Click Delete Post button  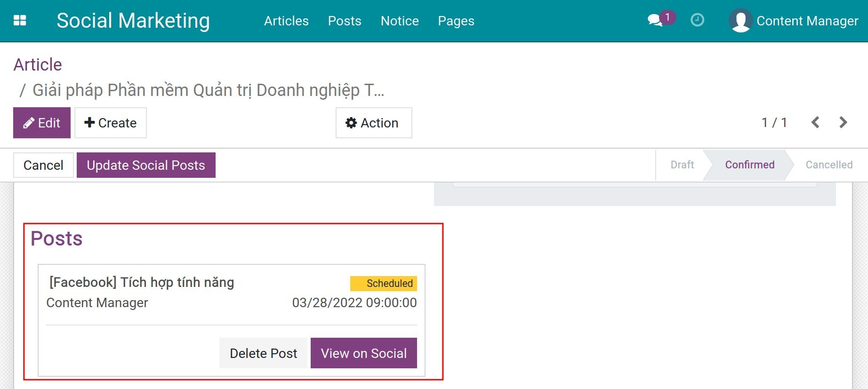pyautogui.click(x=263, y=353)
